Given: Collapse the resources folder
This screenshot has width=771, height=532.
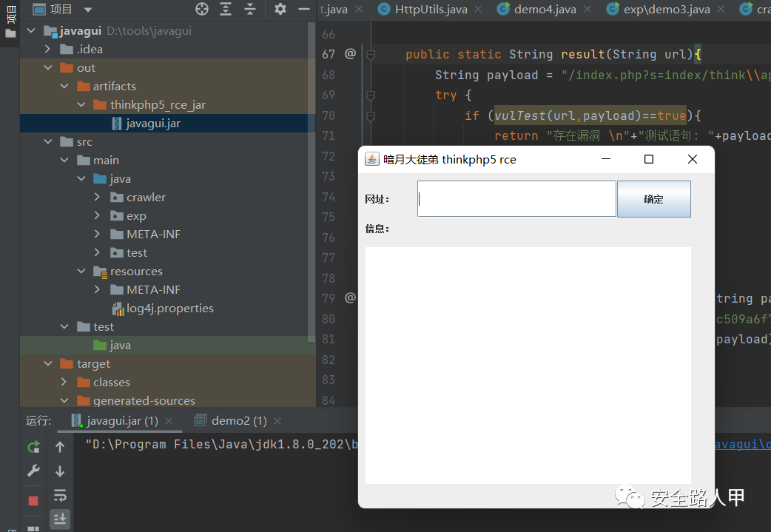Looking at the screenshot, I should tap(81, 271).
